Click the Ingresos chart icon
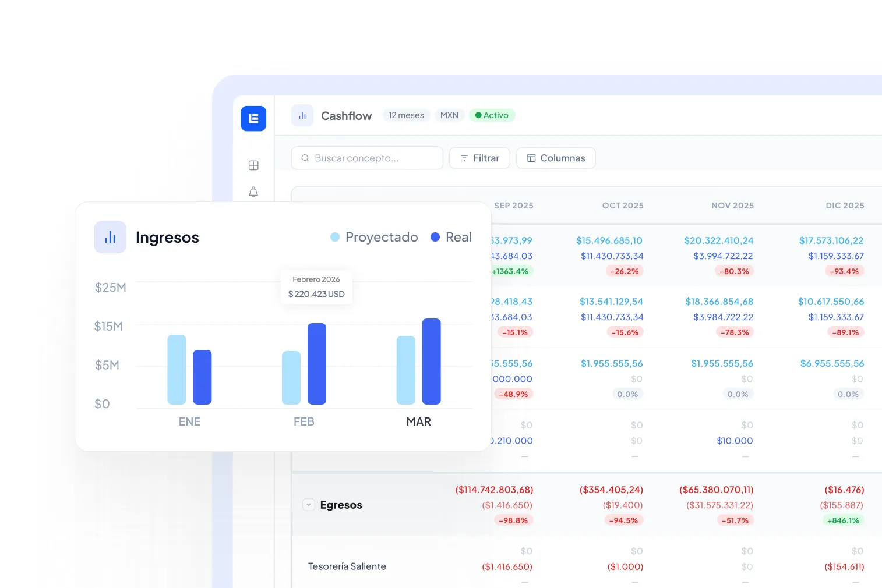Viewport: 882px width, 588px height. [x=110, y=237]
